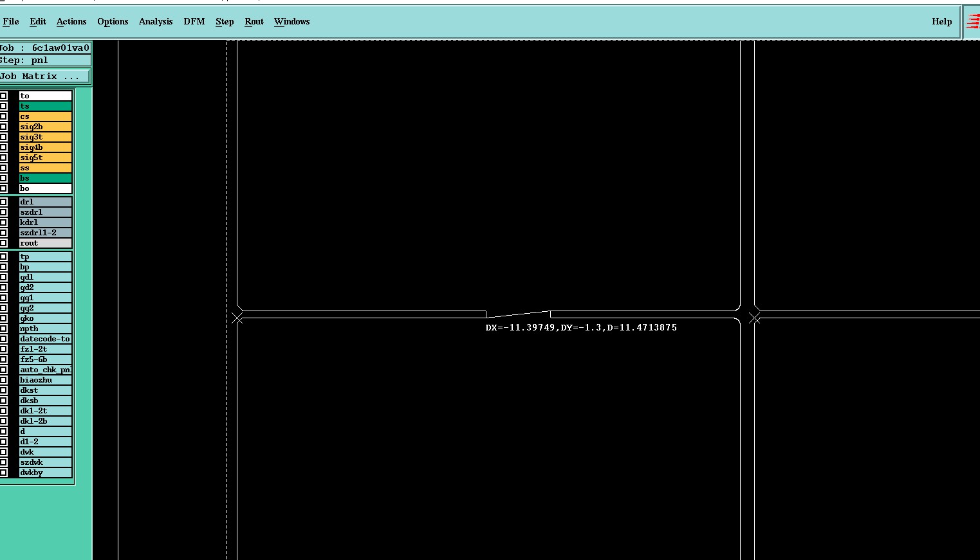Select the 'gg2' layer row

(x=45, y=308)
